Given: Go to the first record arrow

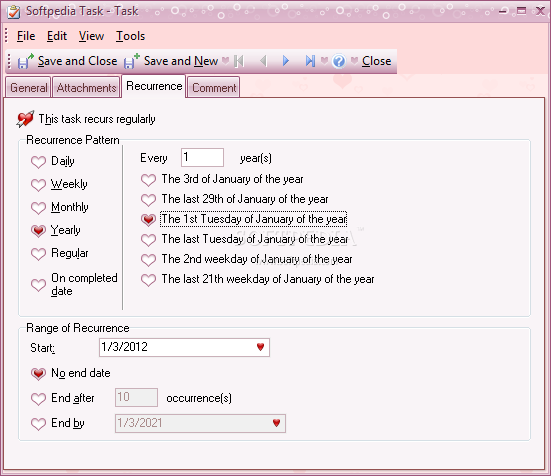Looking at the screenshot, I should 239,61.
